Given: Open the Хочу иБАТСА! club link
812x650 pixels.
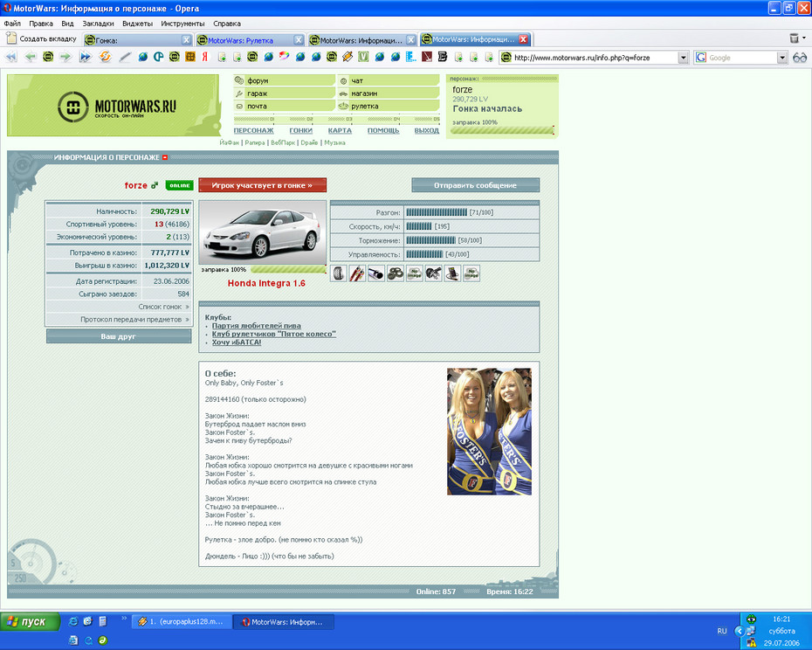Looking at the screenshot, I should point(237,342).
